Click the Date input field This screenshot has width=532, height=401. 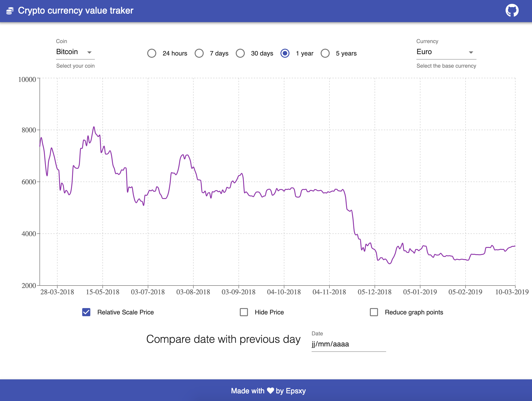click(349, 344)
